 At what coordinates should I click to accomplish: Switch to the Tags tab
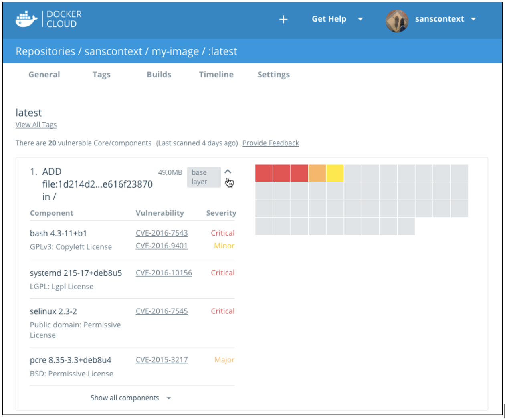[x=101, y=75]
